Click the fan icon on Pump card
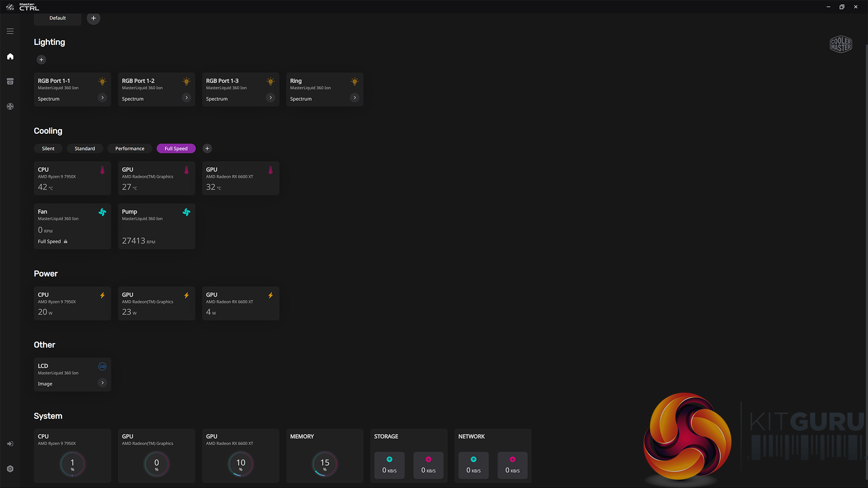Image resolution: width=868 pixels, height=488 pixels. [x=186, y=212]
